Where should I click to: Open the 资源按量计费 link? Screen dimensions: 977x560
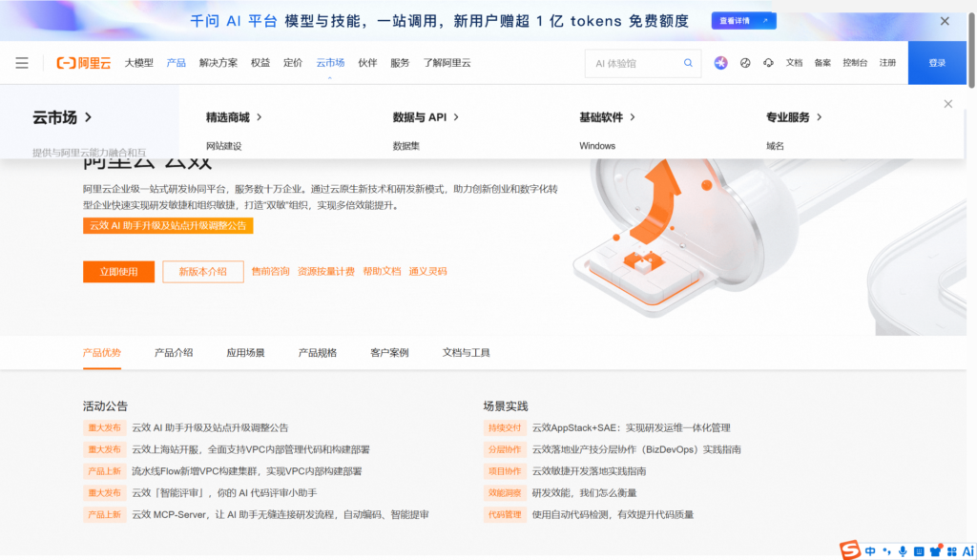click(x=326, y=272)
